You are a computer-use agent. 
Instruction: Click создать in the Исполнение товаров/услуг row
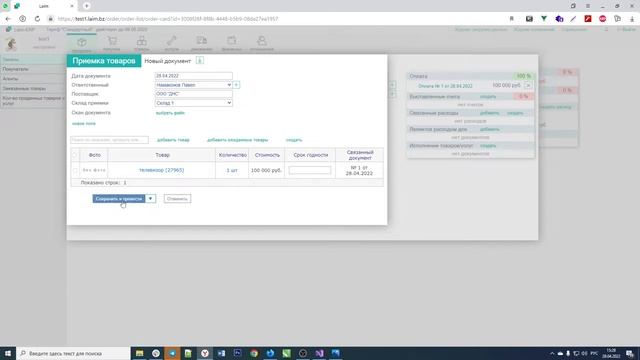[x=488, y=146]
